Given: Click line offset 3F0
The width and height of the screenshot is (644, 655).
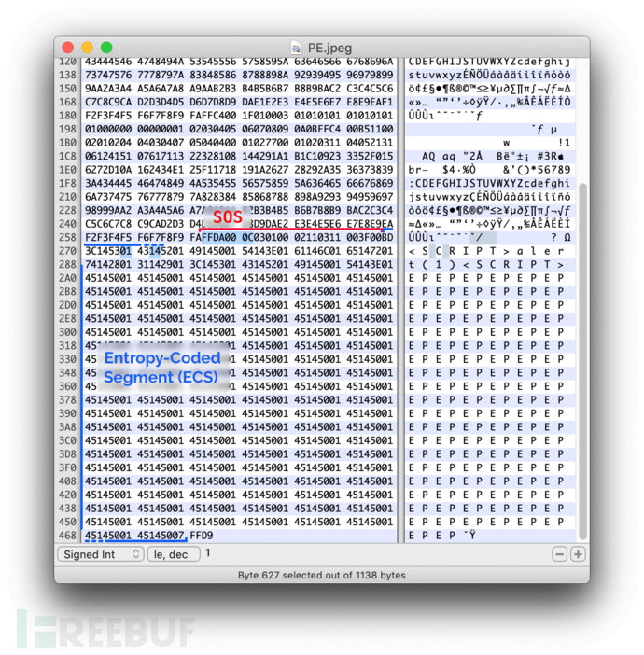Looking at the screenshot, I should (67, 467).
